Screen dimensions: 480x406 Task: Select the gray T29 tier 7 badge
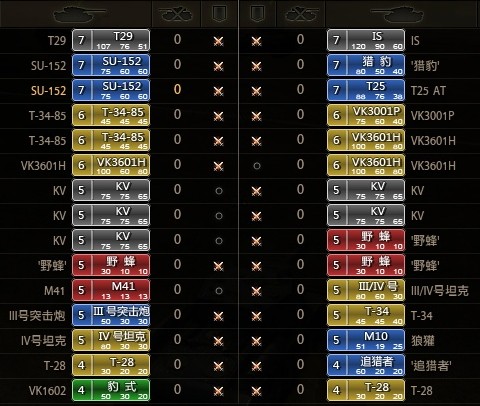[x=111, y=40]
